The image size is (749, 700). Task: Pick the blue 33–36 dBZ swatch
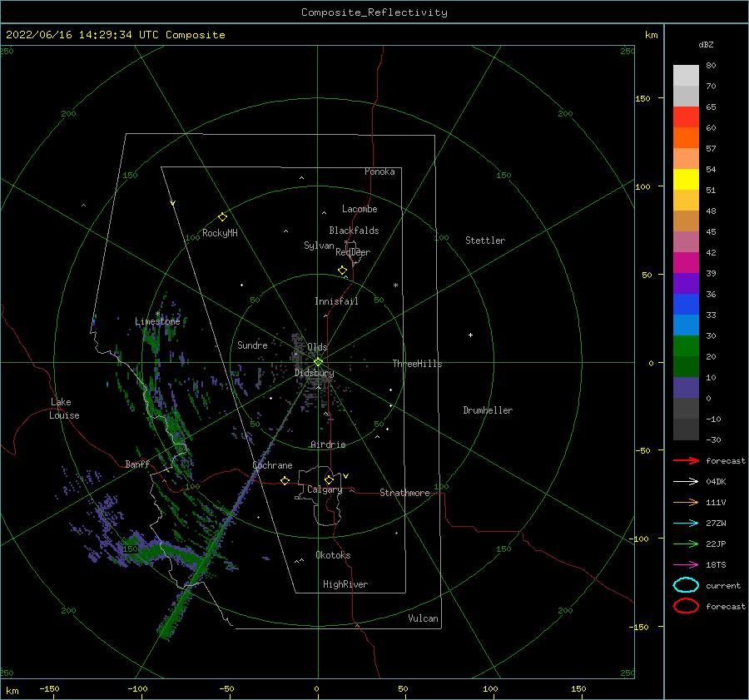[686, 305]
